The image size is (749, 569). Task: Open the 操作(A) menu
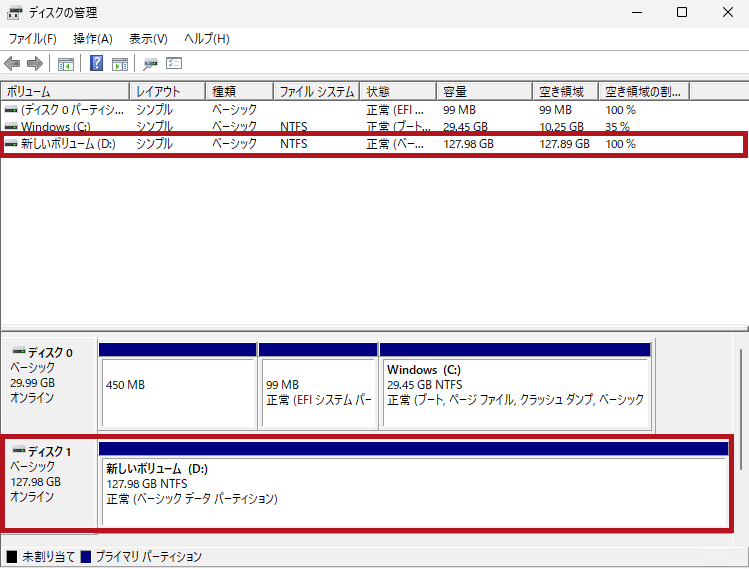point(92,39)
